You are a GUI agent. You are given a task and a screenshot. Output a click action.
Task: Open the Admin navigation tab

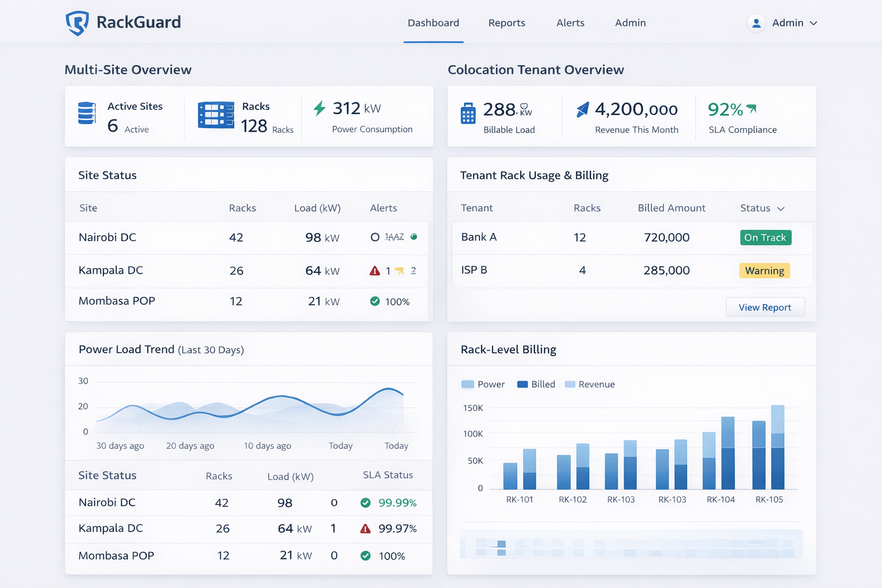point(630,23)
